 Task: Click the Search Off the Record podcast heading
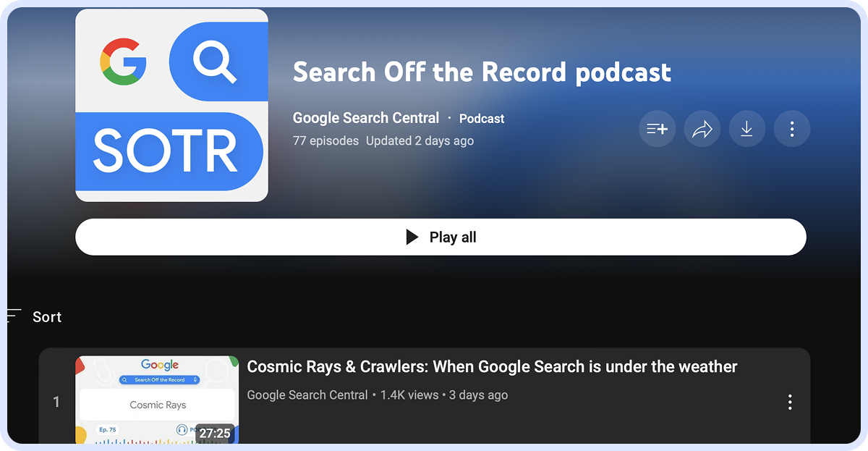click(482, 72)
